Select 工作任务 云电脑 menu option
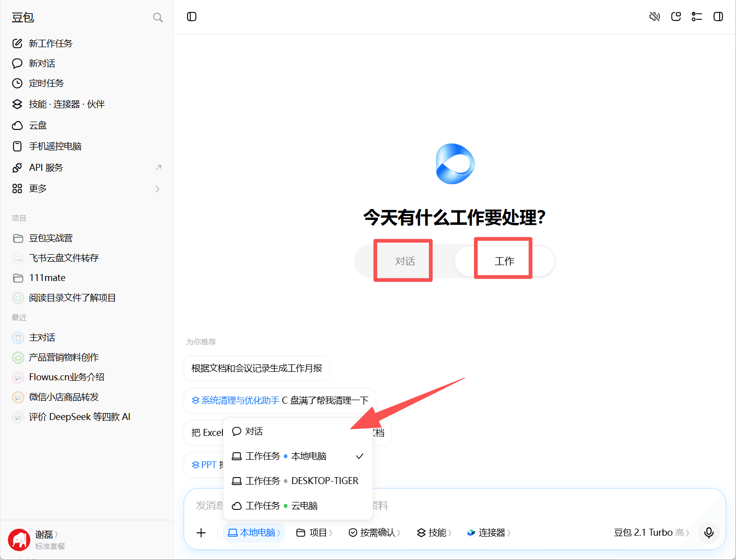This screenshot has height=560, width=736. 298,506
